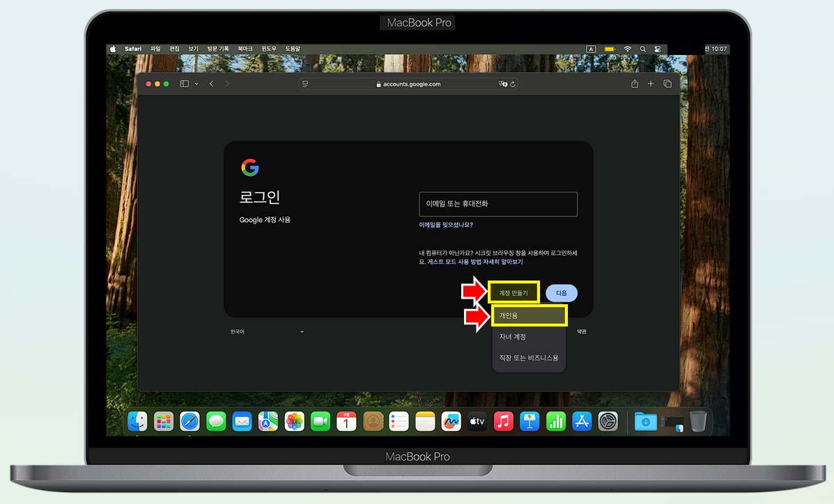Open Photos from the Dock
The image size is (834, 504).
[x=294, y=422]
